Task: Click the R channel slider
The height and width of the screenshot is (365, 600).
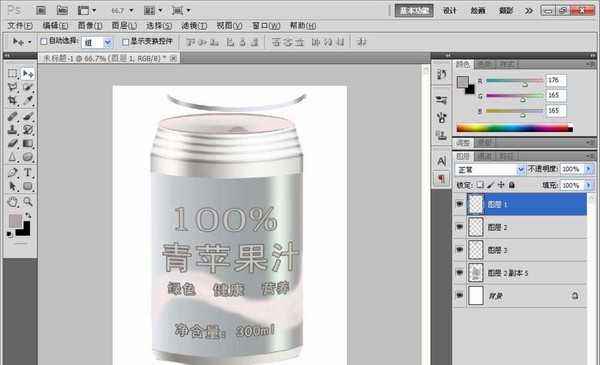Action: 515,81
